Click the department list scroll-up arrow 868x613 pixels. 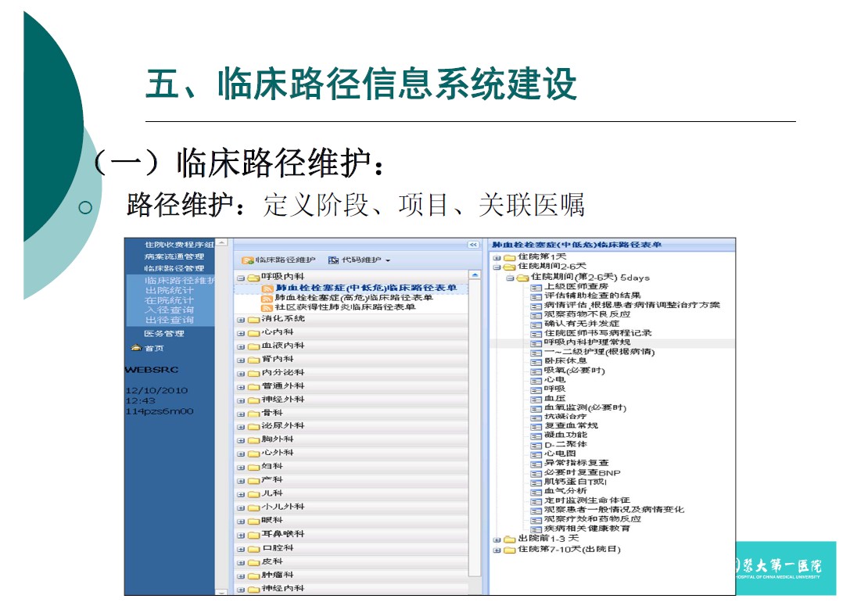coord(475,275)
